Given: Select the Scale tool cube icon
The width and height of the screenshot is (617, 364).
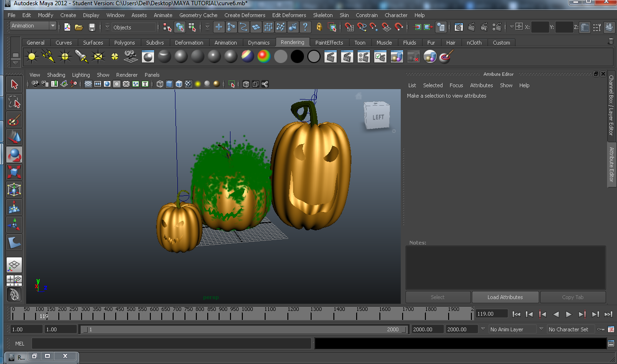Looking at the screenshot, I should (x=14, y=172).
